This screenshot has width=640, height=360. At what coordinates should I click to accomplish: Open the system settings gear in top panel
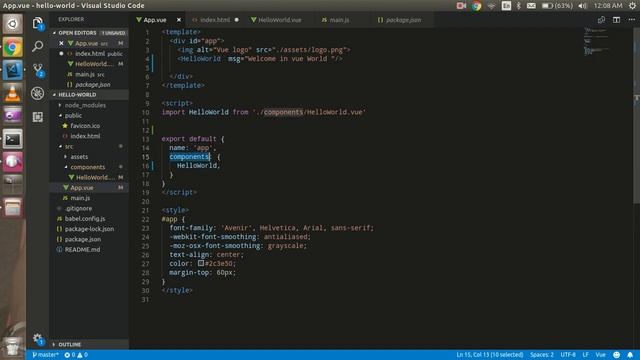(x=632, y=6)
